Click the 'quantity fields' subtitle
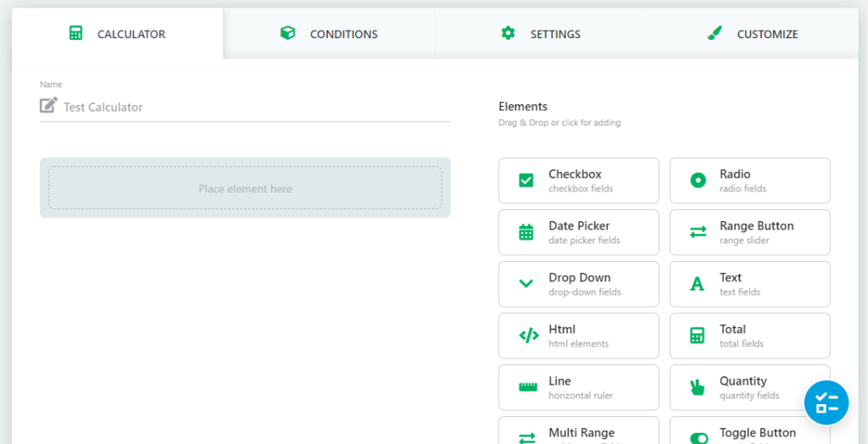Viewport: 868px width, 444px height. coord(749,396)
